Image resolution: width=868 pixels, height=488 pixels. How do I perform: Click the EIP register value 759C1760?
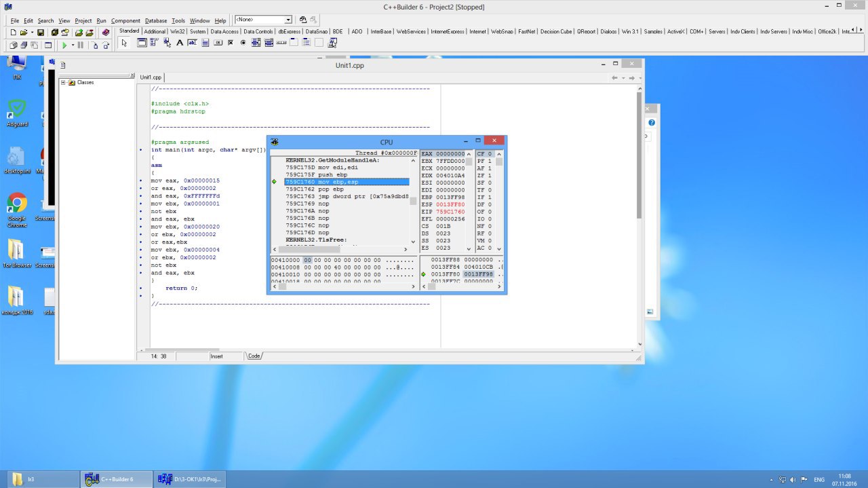450,212
